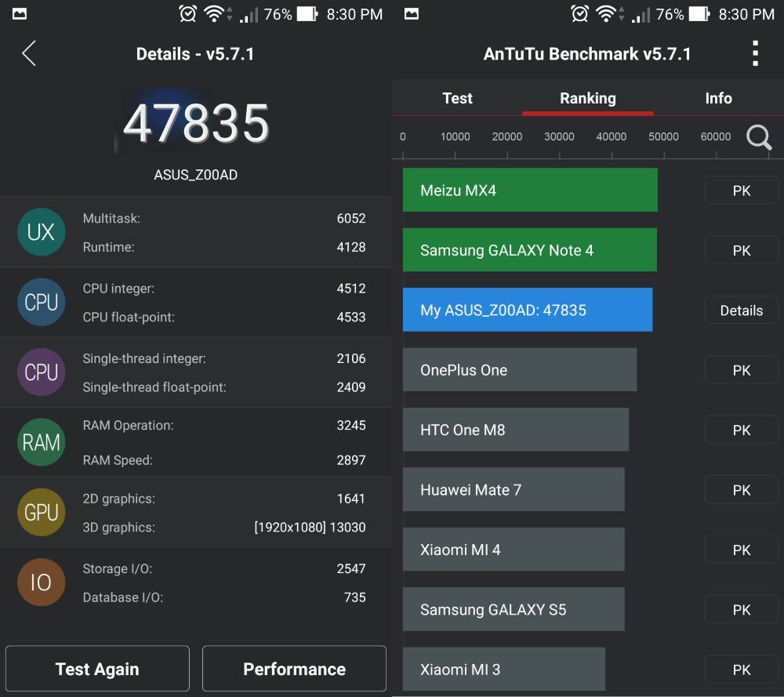Tap the Single-thread integer score 2106
784x697 pixels.
pos(351,358)
